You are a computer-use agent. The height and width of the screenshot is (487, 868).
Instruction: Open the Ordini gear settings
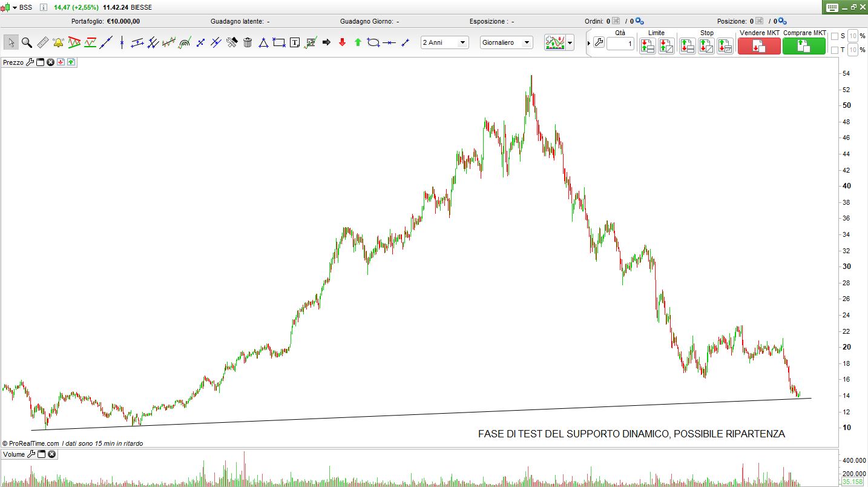(x=640, y=21)
